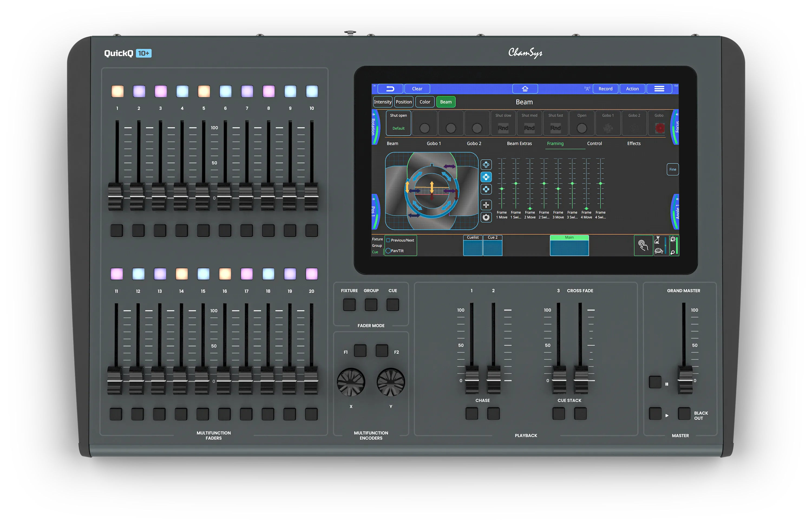The image size is (812, 530).
Task: Open the Effects sub-tab
Action: coord(634,144)
